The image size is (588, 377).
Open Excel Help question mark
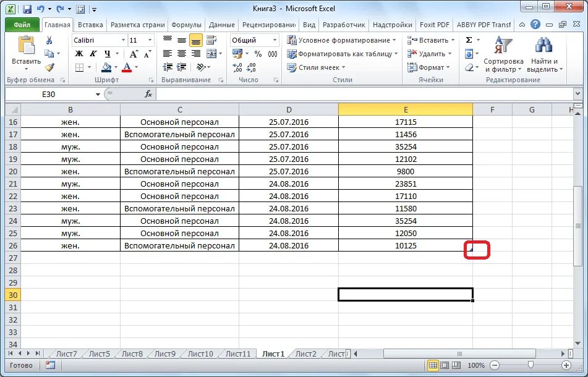pyautogui.click(x=535, y=25)
